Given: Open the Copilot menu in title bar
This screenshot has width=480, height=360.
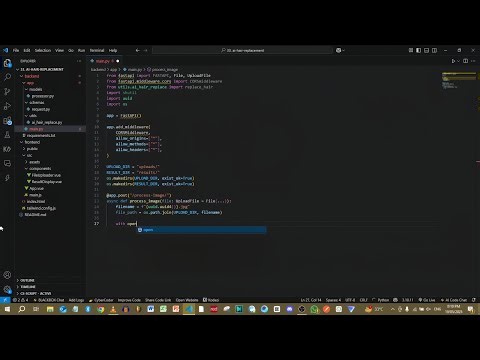Looking at the screenshot, I should tap(340, 50).
